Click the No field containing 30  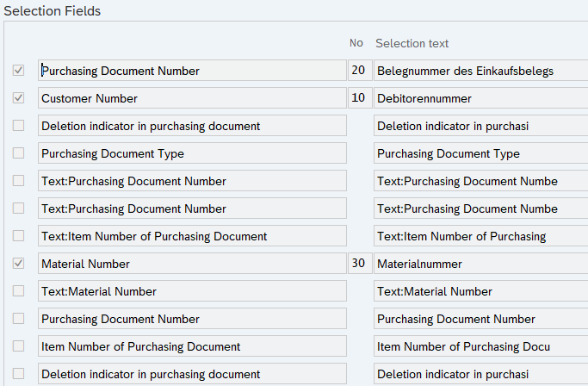point(358,264)
